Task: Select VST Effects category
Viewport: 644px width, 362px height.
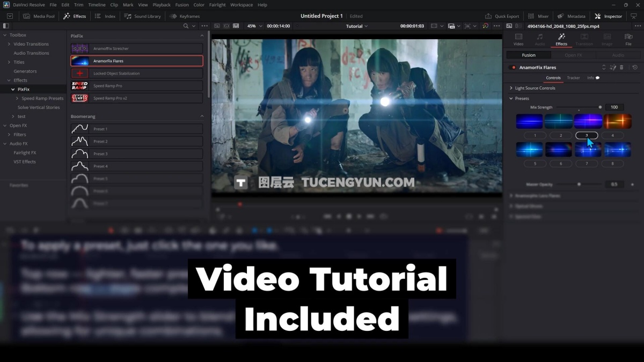Action: (x=25, y=162)
